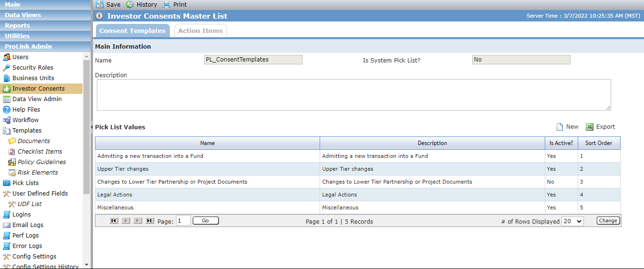Screen dimensions: 644x269
Task: Click the info icon beside page title
Action: pos(100,16)
